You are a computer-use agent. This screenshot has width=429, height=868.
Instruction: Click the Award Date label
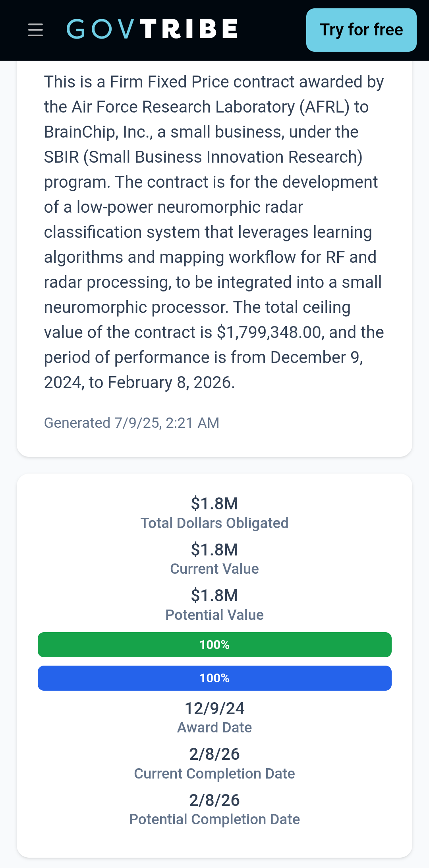214,728
